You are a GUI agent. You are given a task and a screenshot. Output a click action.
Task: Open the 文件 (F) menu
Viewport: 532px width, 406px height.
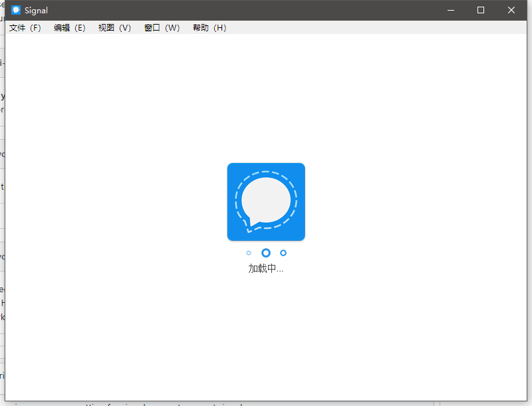pyautogui.click(x=25, y=28)
